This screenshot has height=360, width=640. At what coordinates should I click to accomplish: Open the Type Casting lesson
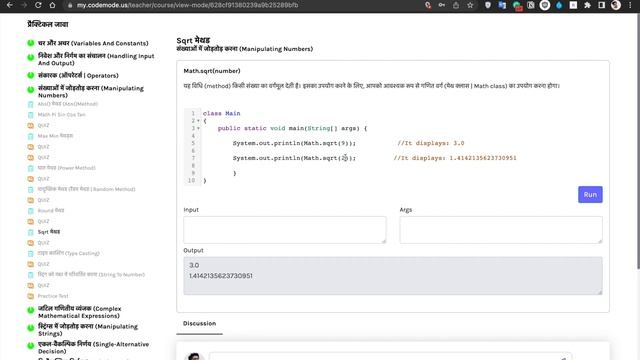tap(69, 253)
